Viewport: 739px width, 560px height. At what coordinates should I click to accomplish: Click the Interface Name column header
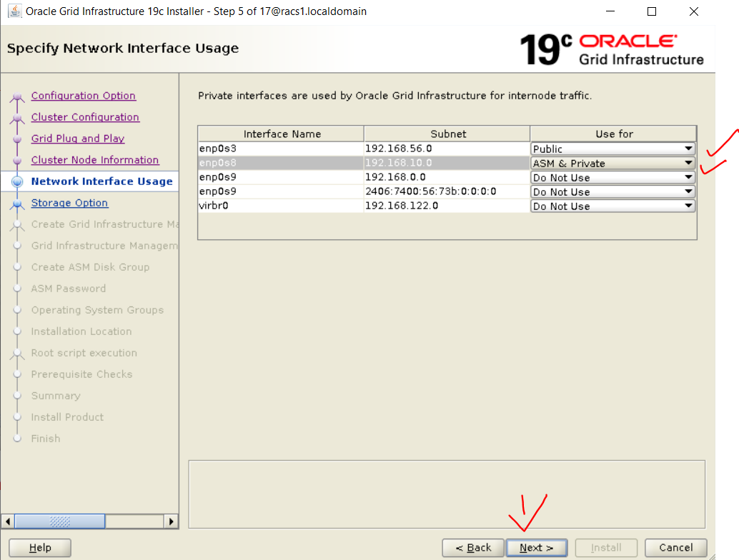click(282, 134)
